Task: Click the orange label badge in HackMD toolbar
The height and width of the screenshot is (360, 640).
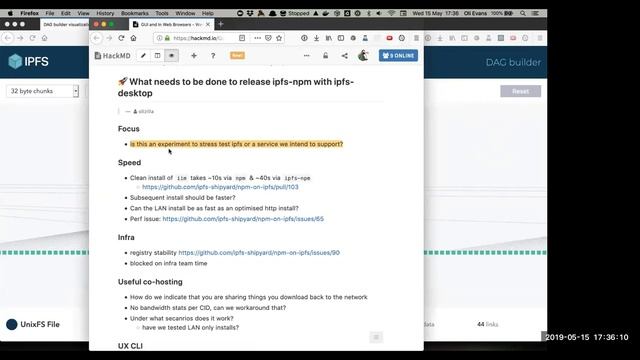Action: tap(237, 56)
